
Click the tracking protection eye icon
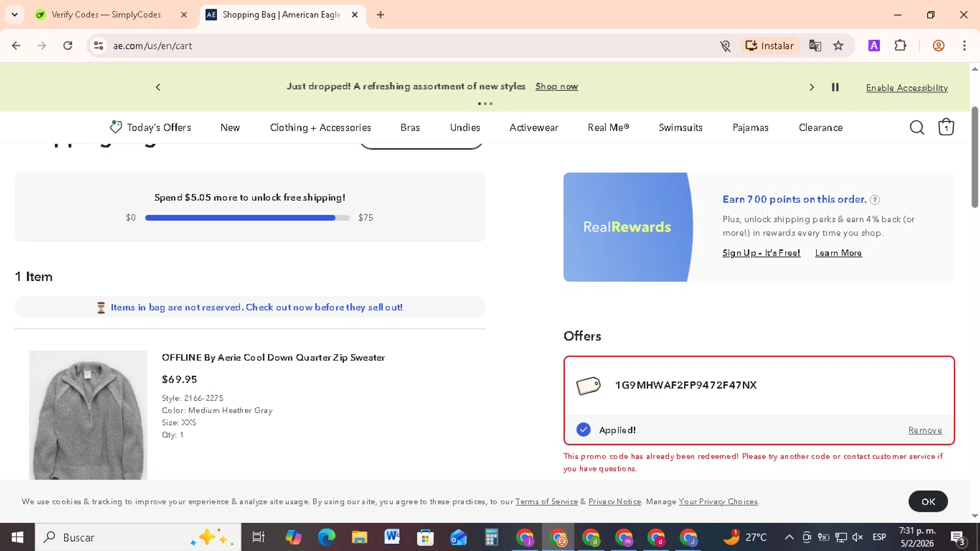725,46
